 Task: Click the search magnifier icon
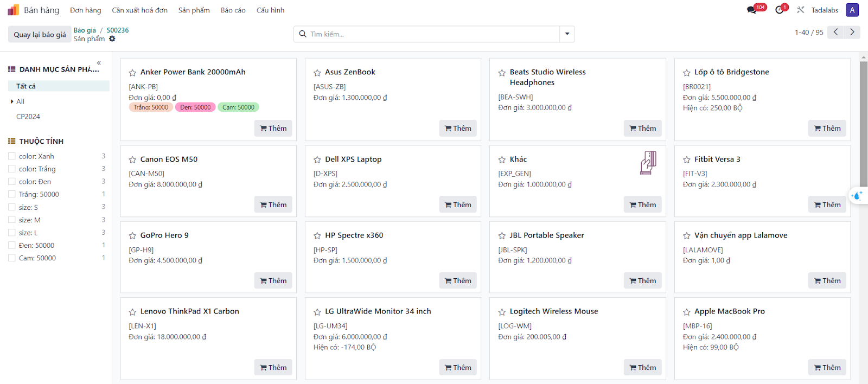click(x=303, y=34)
